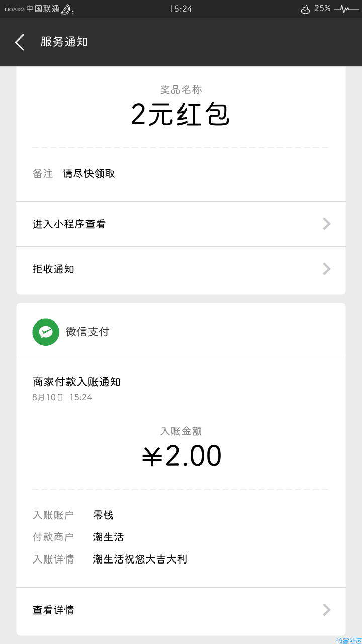Tap the cloud icon beside battery percentage
This screenshot has height=644, width=362.
(x=305, y=9)
